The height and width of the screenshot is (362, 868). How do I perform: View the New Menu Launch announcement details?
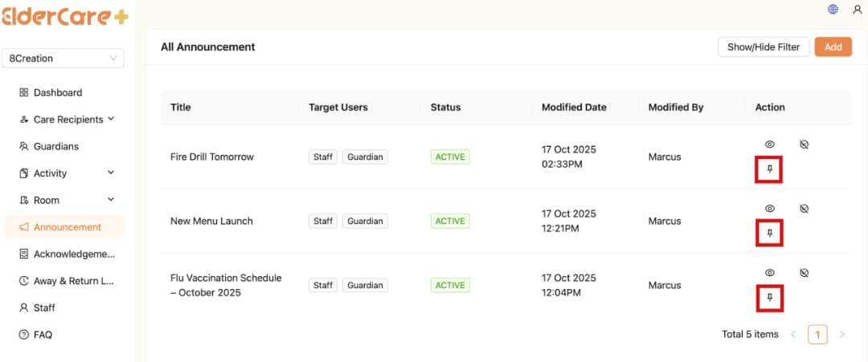(769, 209)
